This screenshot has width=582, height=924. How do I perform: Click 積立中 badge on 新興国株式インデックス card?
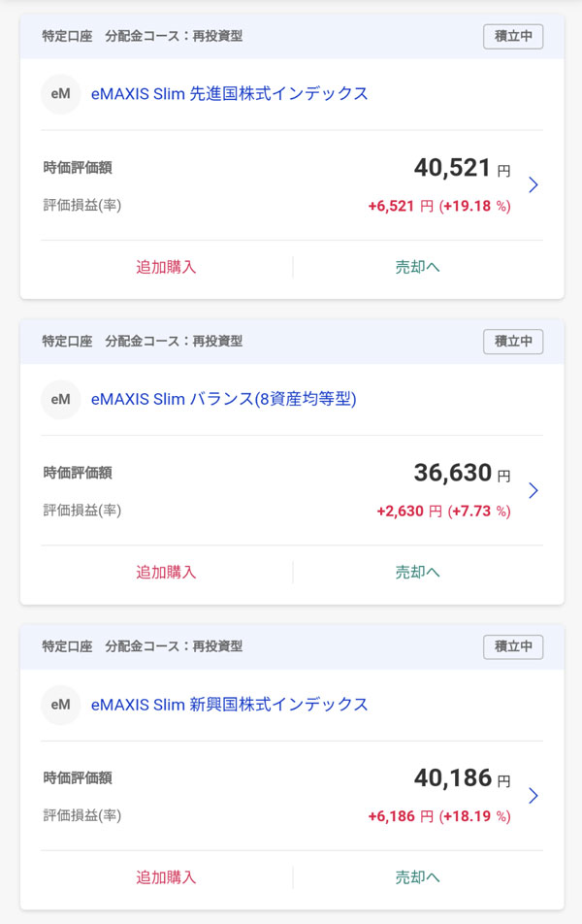click(x=513, y=647)
